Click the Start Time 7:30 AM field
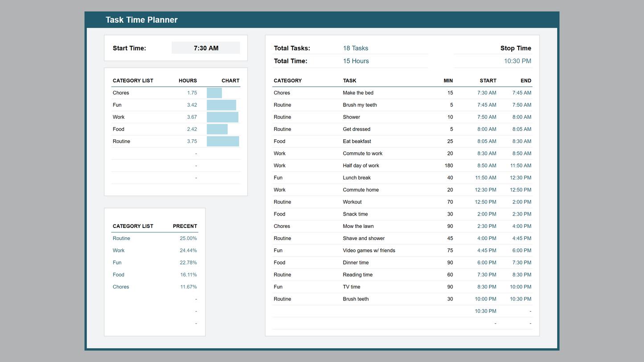This screenshot has width=644, height=362. tap(206, 48)
